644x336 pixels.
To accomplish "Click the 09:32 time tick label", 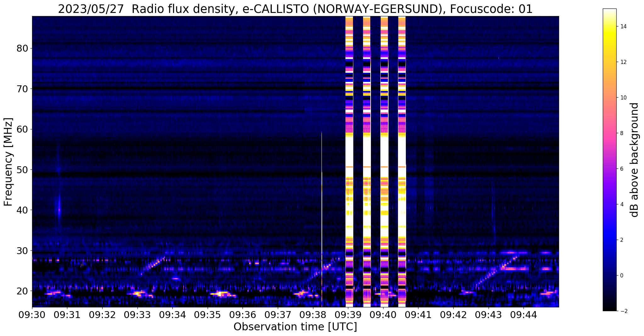I will click(102, 315).
